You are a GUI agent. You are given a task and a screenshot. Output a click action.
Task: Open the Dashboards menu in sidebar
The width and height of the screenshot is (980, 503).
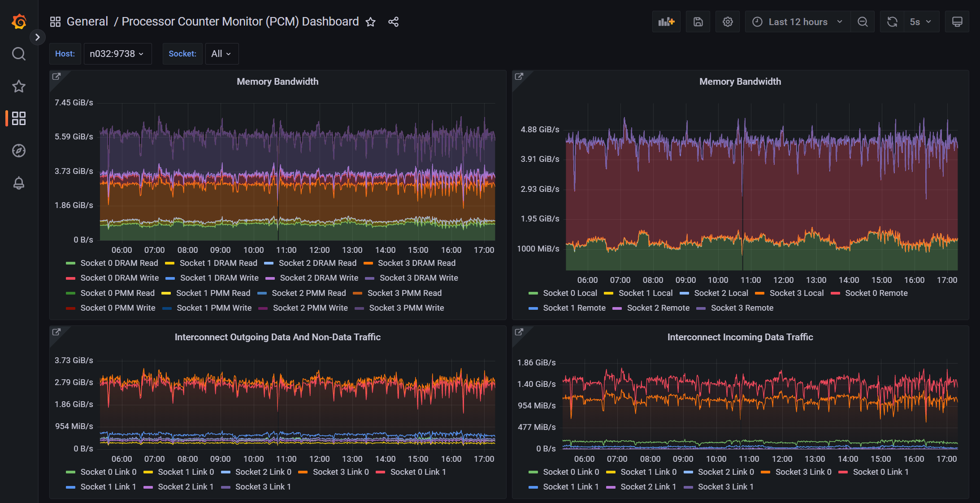pos(18,118)
